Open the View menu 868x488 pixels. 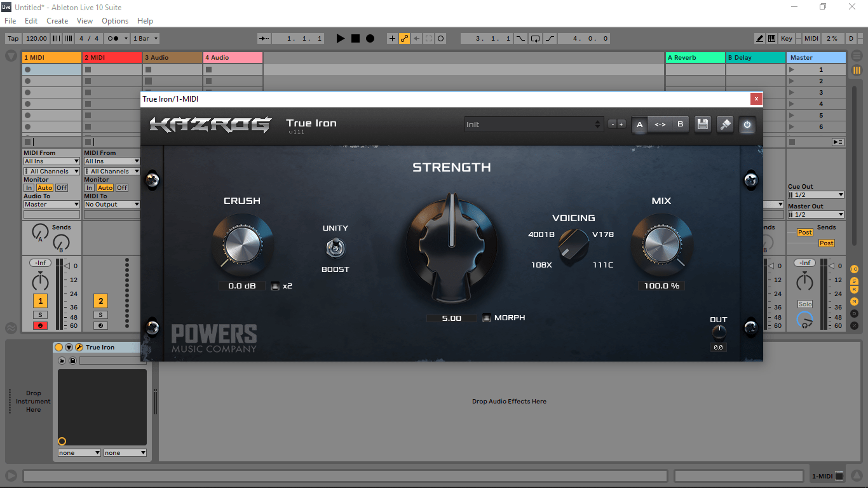point(85,21)
